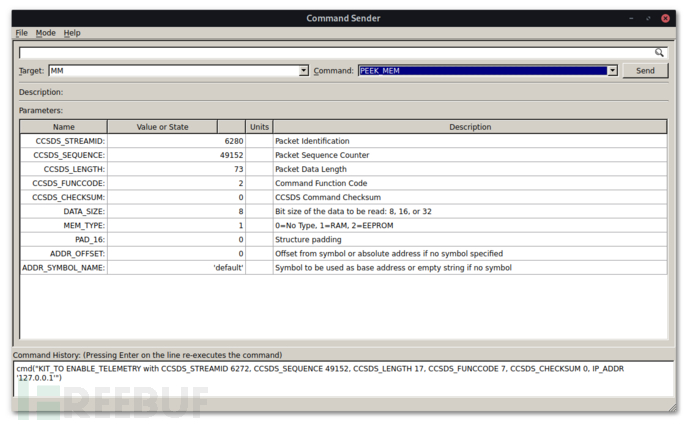Edit the MEM_TYPE value cell
Viewport: 690px width, 427px height.
click(x=176, y=225)
